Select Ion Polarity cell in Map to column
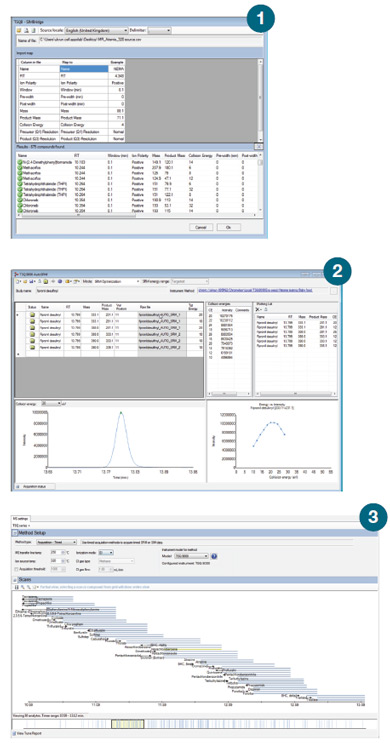Image resolution: width=390 pixels, height=743 pixels. tap(83, 82)
